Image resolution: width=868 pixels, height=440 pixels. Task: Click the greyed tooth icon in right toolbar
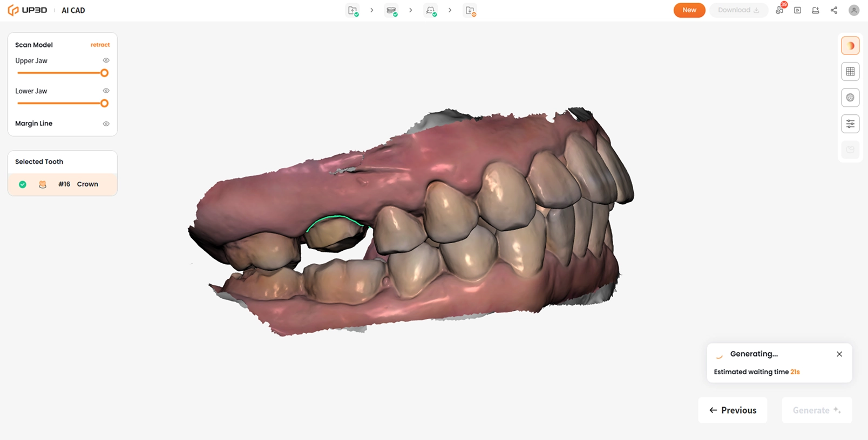tap(850, 150)
